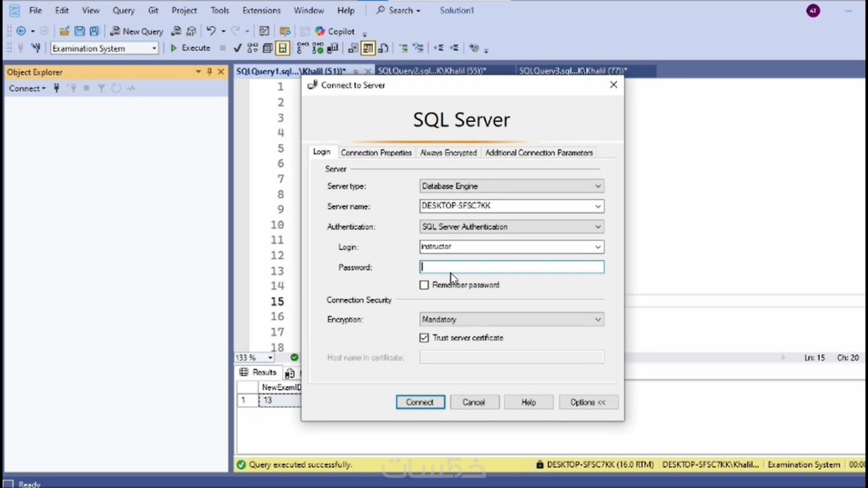Open the File menu
Screen dimensions: 868x488
coord(35,10)
